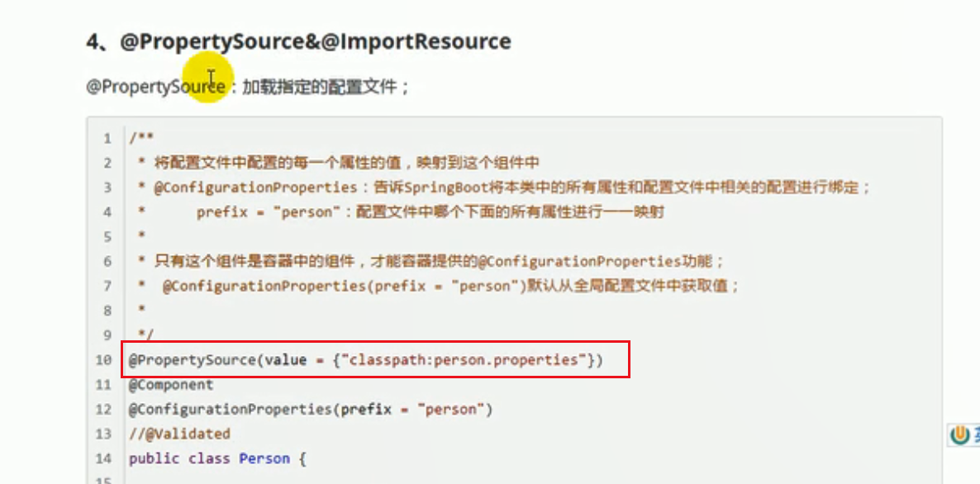
Task: Click the public class Person declaration
Action: tap(217, 458)
